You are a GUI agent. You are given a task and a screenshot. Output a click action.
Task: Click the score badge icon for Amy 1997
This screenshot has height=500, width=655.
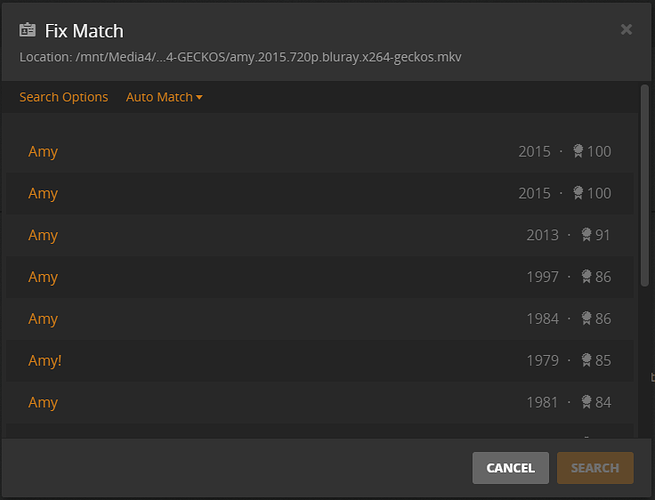click(586, 277)
